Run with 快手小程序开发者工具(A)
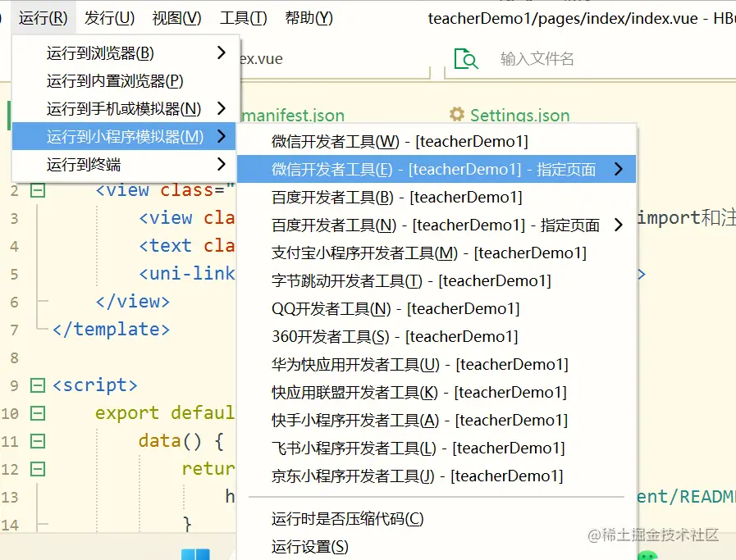 (x=437, y=421)
